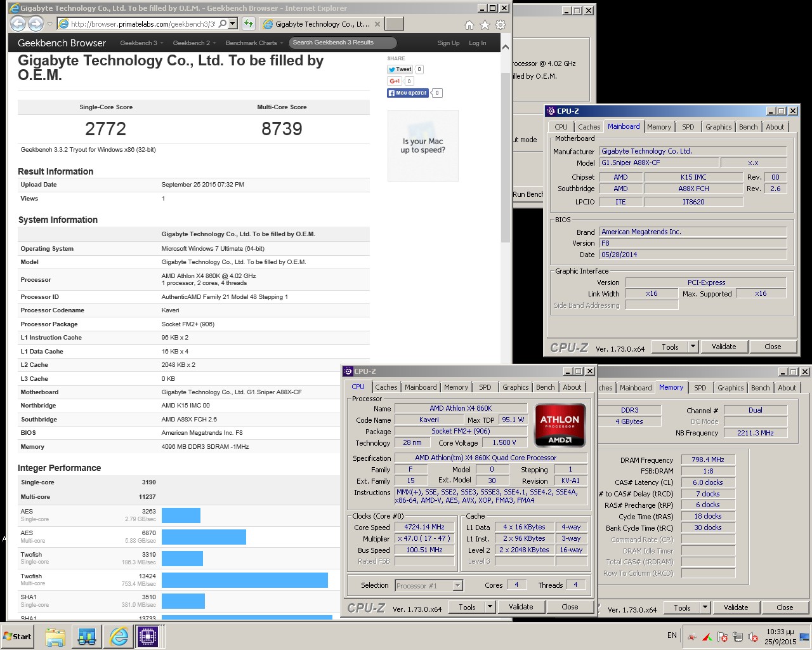
Task: Click the muted volume tray icon
Action: coord(753,637)
